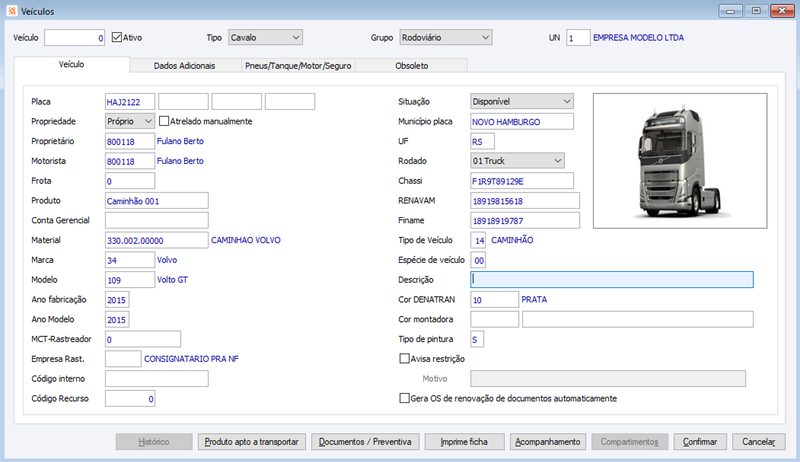The height and width of the screenshot is (462, 800).
Task: Cancel editing with the Cancelar button
Action: 759,442
